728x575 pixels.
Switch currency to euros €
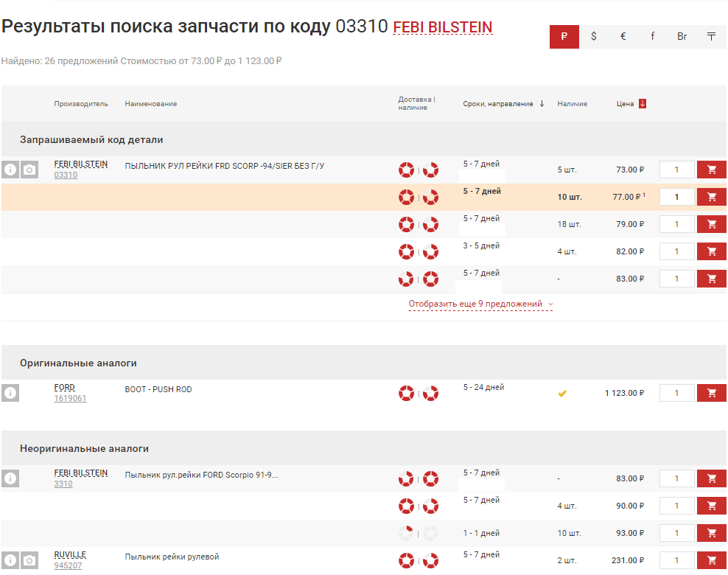click(x=623, y=37)
